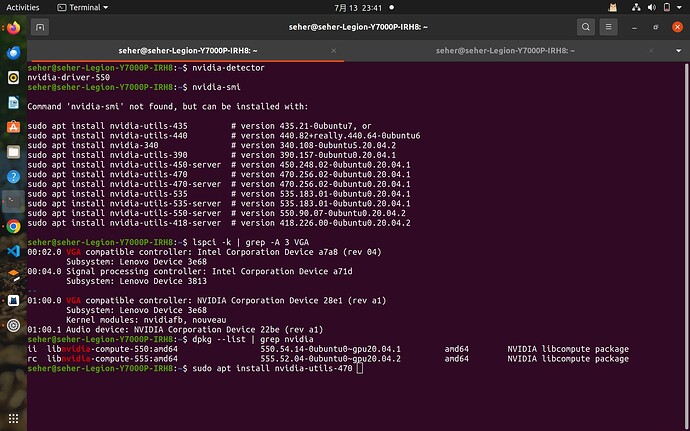Open the network status indicator

point(636,7)
